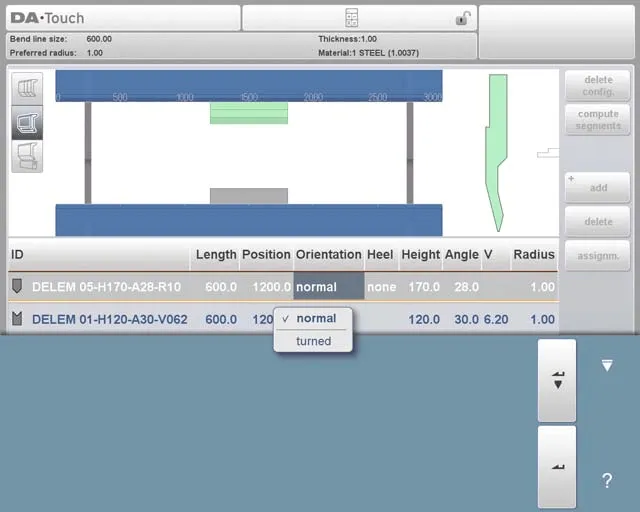Click the Position value 1200.0 field

coord(266,286)
